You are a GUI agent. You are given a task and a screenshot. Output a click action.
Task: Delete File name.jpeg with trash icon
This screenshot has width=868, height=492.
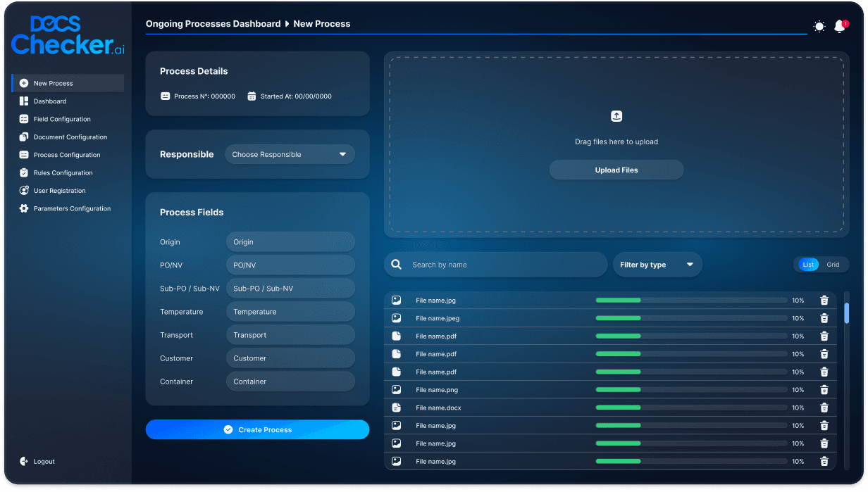824,318
